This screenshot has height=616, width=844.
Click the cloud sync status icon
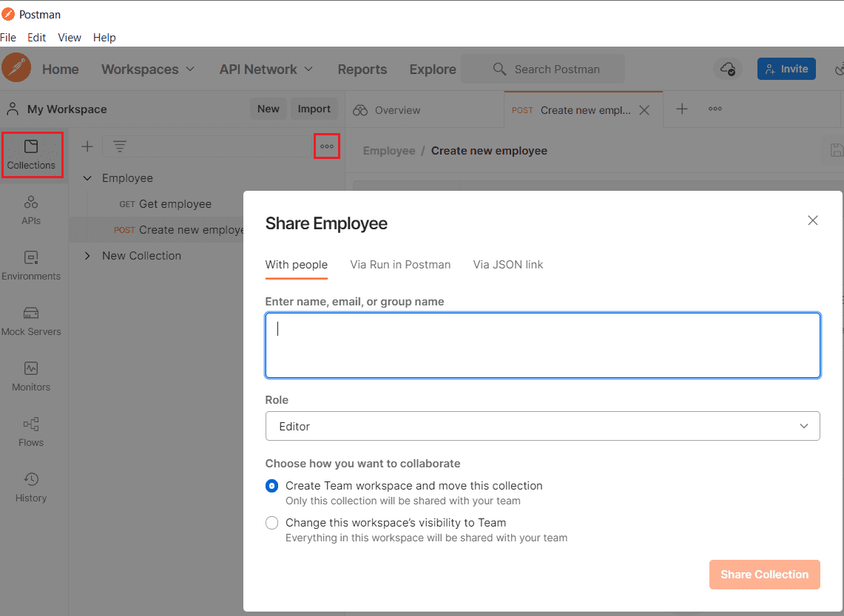(728, 69)
